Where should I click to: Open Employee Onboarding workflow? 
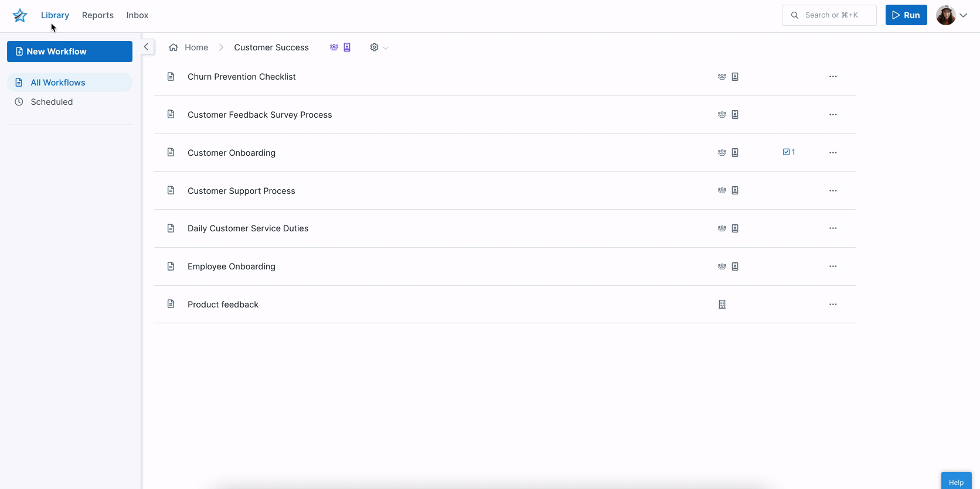(232, 266)
